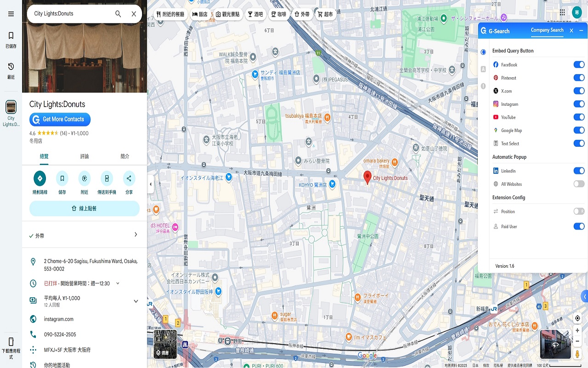Switch to the 評論 reviews tab
The height and width of the screenshot is (368, 588).
point(85,156)
